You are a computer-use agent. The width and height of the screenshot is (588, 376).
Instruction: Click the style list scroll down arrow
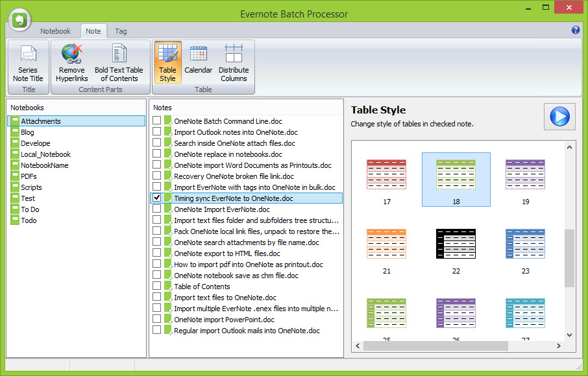click(570, 335)
